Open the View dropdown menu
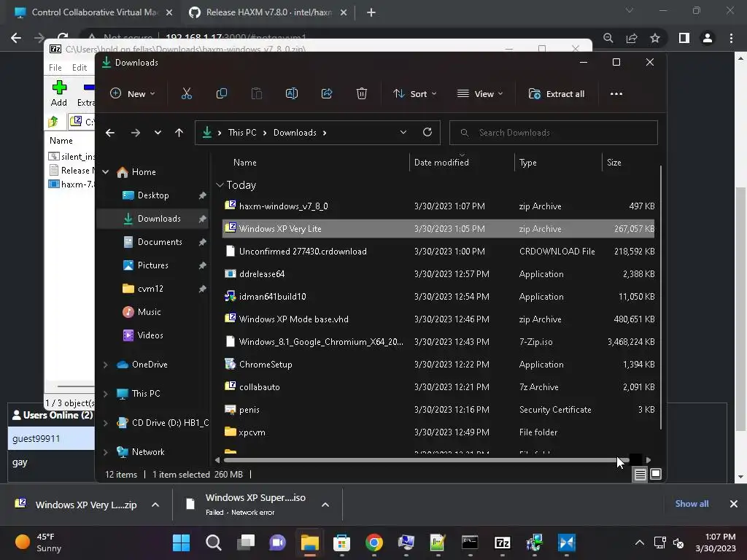Image resolution: width=747 pixels, height=560 pixels. 480,94
